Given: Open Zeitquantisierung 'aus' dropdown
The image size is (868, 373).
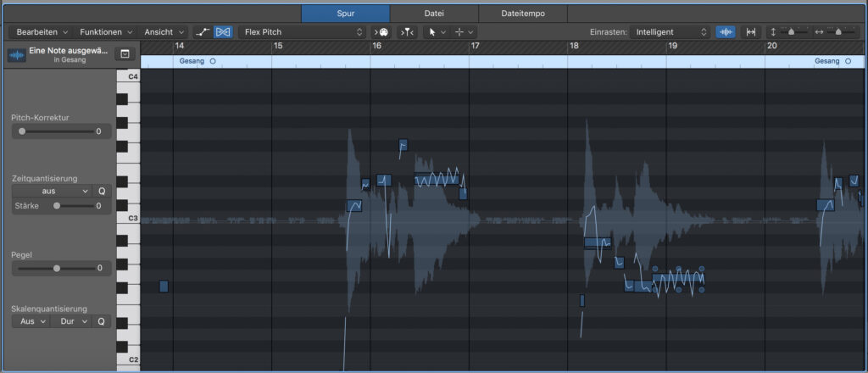Looking at the screenshot, I should coord(52,191).
